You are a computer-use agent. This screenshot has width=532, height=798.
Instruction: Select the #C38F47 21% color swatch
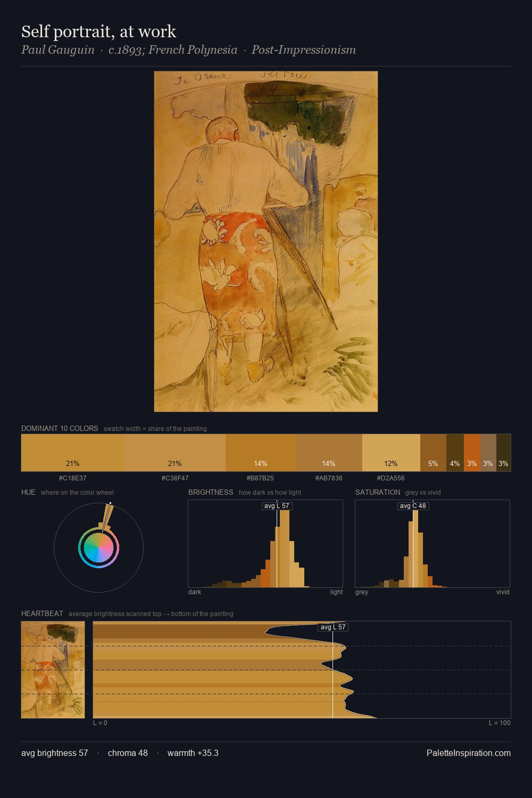(x=175, y=453)
